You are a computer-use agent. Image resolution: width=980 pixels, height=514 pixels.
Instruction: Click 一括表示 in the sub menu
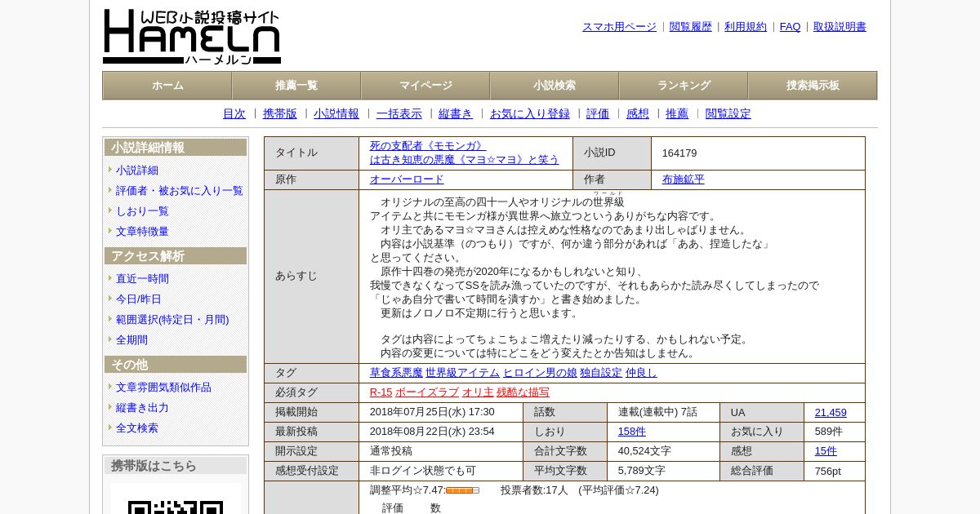(399, 114)
